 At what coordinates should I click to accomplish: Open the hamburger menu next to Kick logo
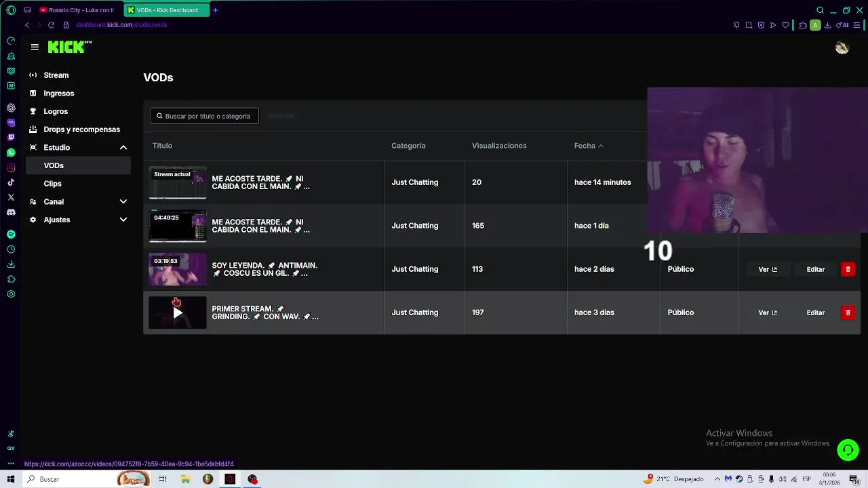pos(35,47)
